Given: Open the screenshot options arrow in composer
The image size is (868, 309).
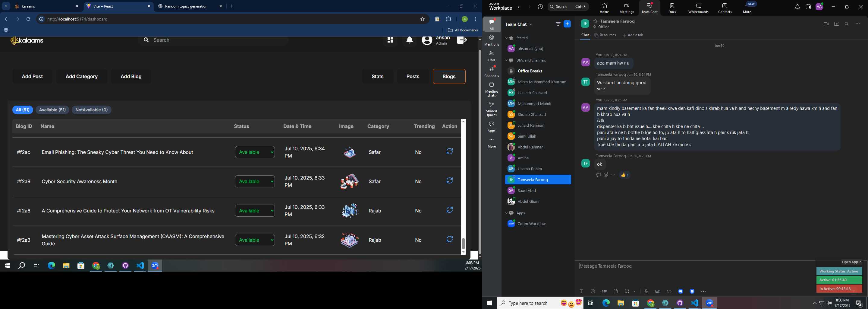Looking at the screenshot, I should click(x=635, y=291).
